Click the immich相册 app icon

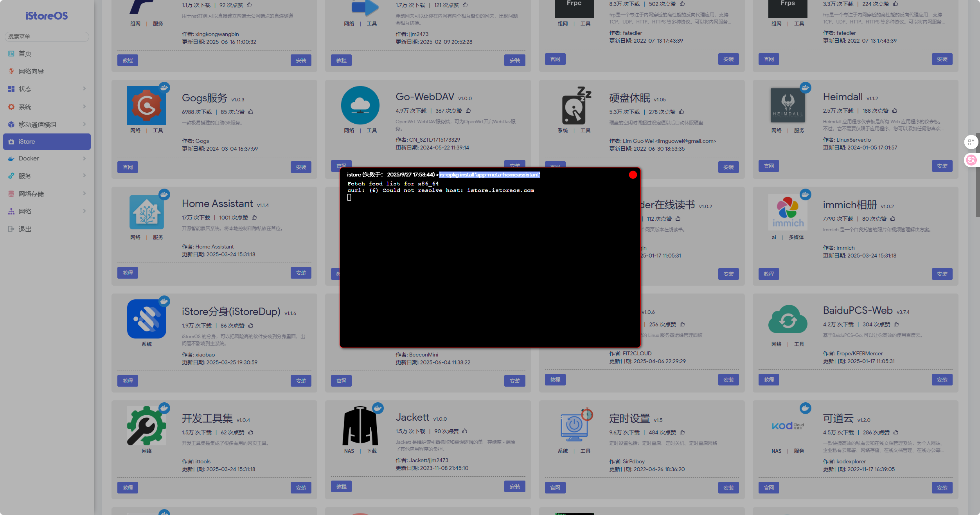pyautogui.click(x=788, y=212)
